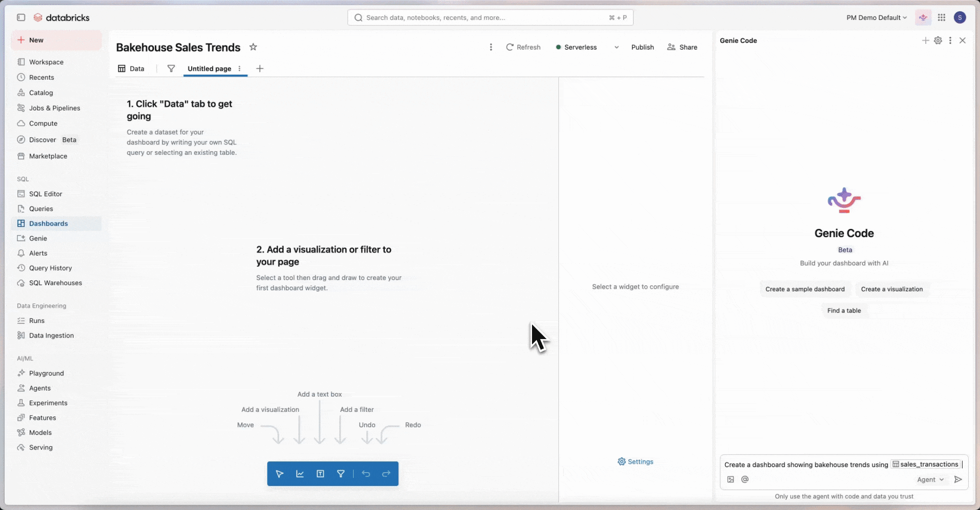980x510 pixels.
Task: Select the Add a text box tool
Action: tap(321, 474)
